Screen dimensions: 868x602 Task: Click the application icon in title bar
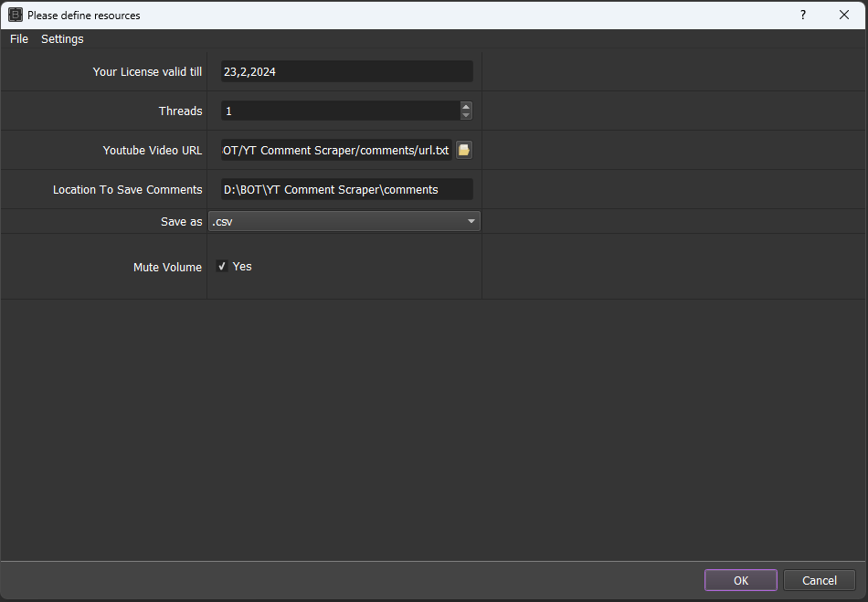(15, 15)
